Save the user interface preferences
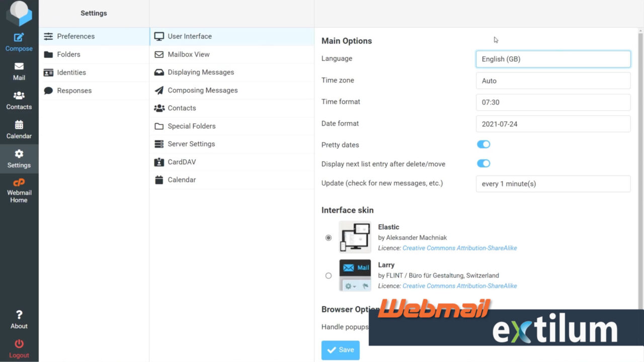This screenshot has width=644, height=362. pyautogui.click(x=340, y=350)
